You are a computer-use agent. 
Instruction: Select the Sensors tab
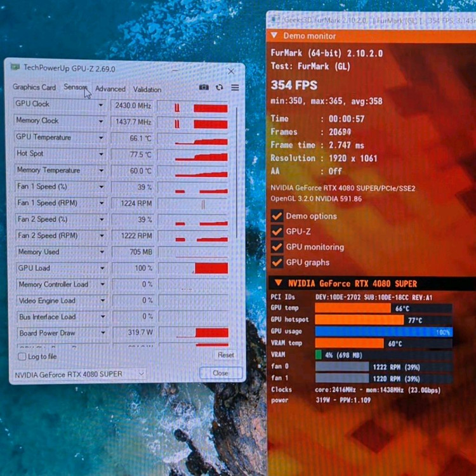click(76, 87)
